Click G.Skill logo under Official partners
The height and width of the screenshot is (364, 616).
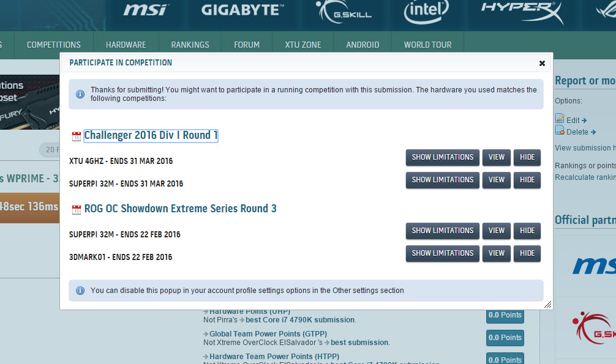594,329
